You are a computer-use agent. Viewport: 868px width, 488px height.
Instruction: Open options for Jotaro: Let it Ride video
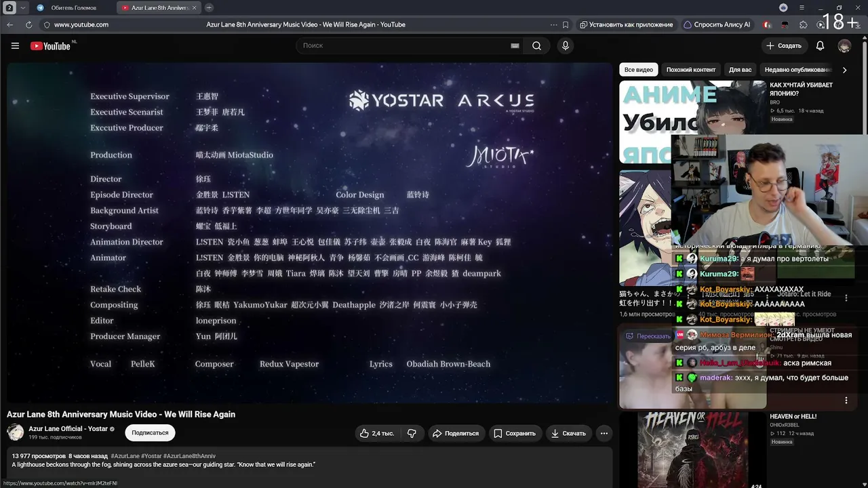846,298
